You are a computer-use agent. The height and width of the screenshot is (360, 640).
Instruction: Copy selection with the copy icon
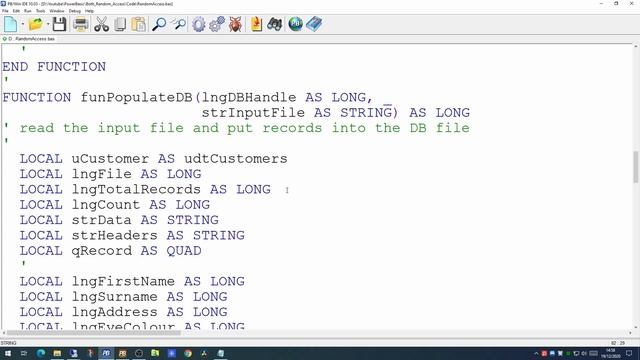(120, 24)
